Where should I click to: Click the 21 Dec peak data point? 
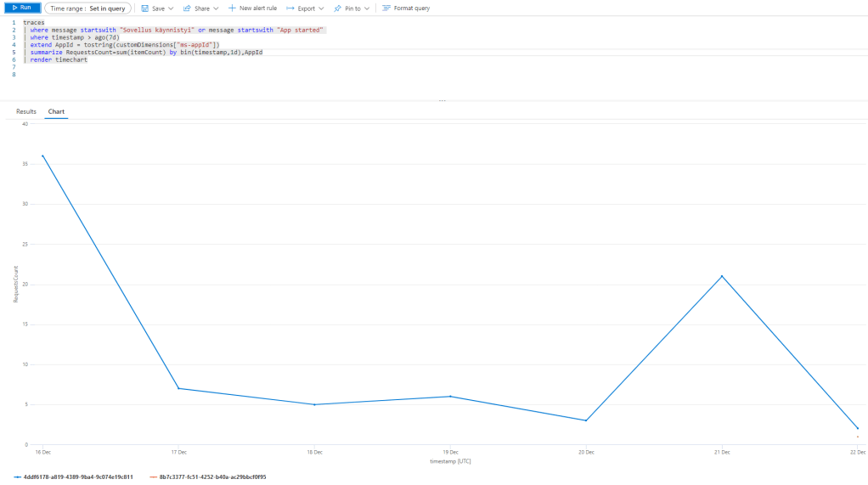(x=722, y=276)
